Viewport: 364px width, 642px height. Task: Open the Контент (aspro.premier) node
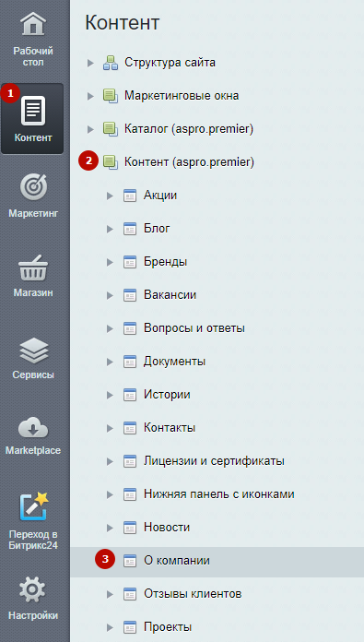pyautogui.click(x=189, y=162)
